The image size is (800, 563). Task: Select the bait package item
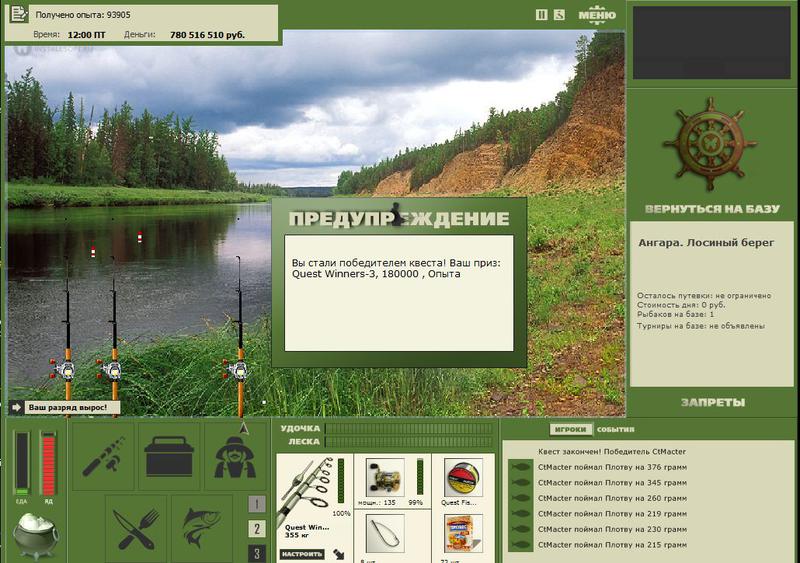[463, 534]
